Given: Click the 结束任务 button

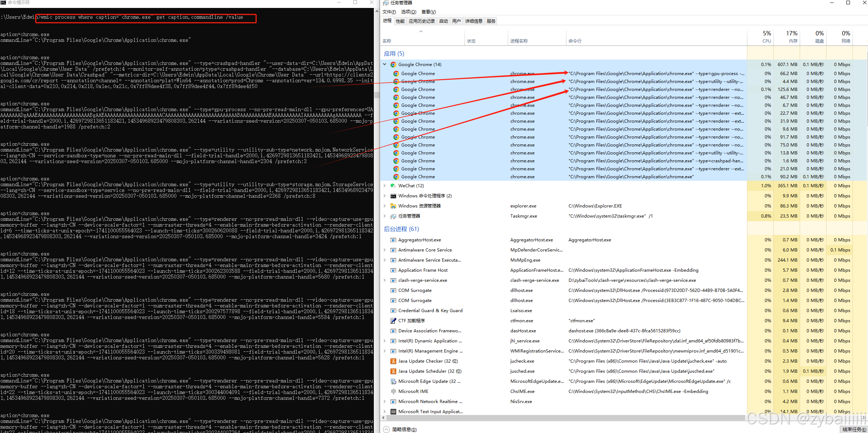Looking at the screenshot, I should coord(854,429).
